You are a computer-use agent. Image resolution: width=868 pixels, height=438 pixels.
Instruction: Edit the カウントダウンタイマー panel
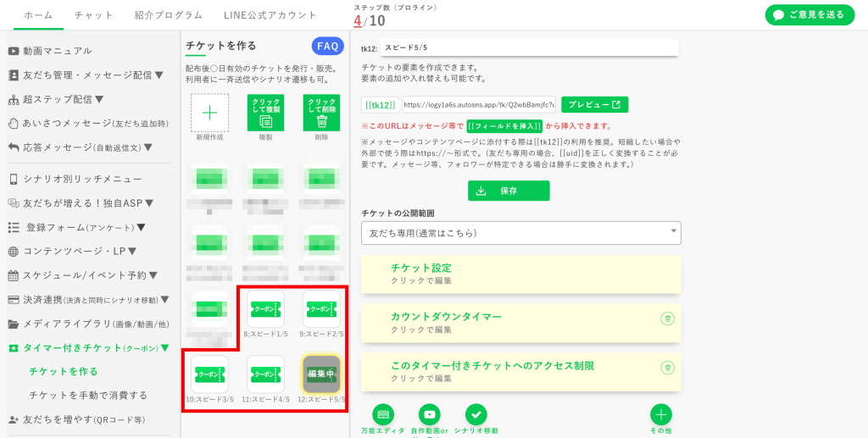pyautogui.click(x=521, y=323)
